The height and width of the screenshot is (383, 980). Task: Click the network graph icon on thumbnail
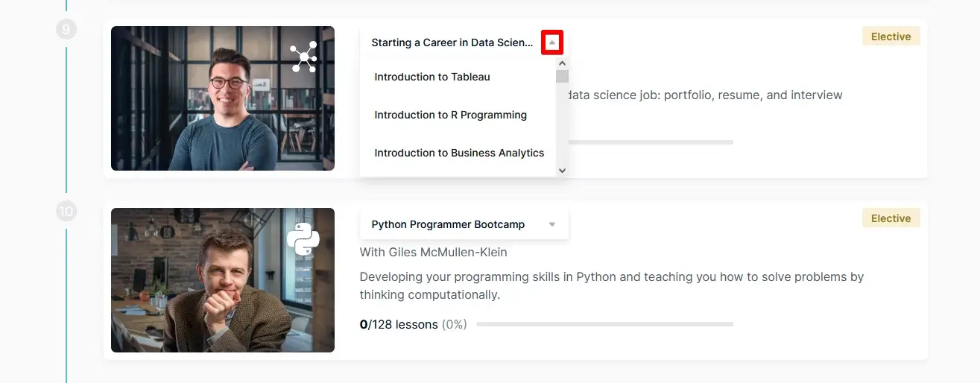coord(304,57)
